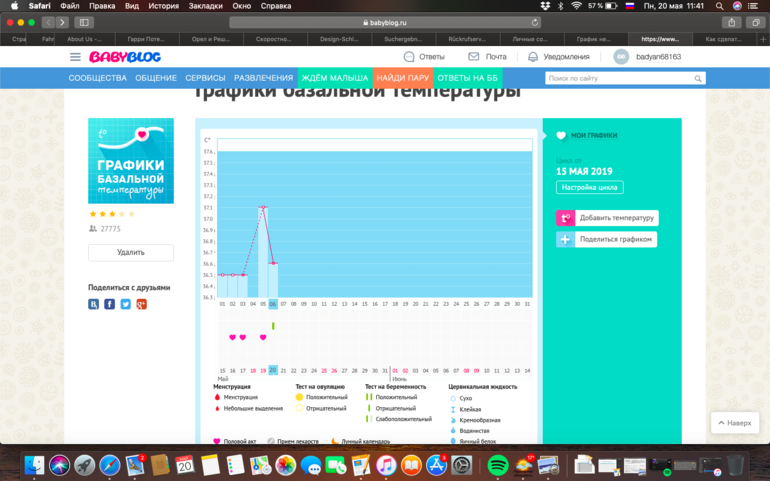The height and width of the screenshot is (481, 770).
Task: Click the Поиск по сайту search field
Action: [618, 78]
